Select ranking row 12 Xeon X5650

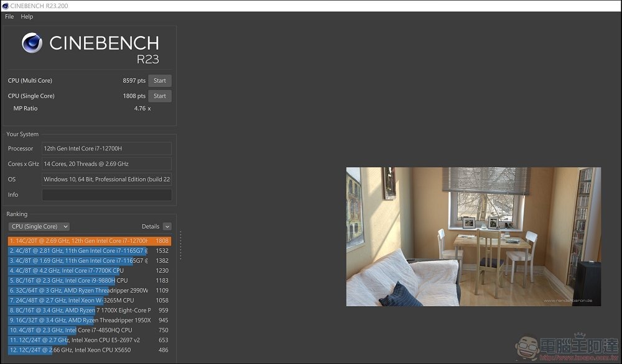pyautogui.click(x=90, y=350)
